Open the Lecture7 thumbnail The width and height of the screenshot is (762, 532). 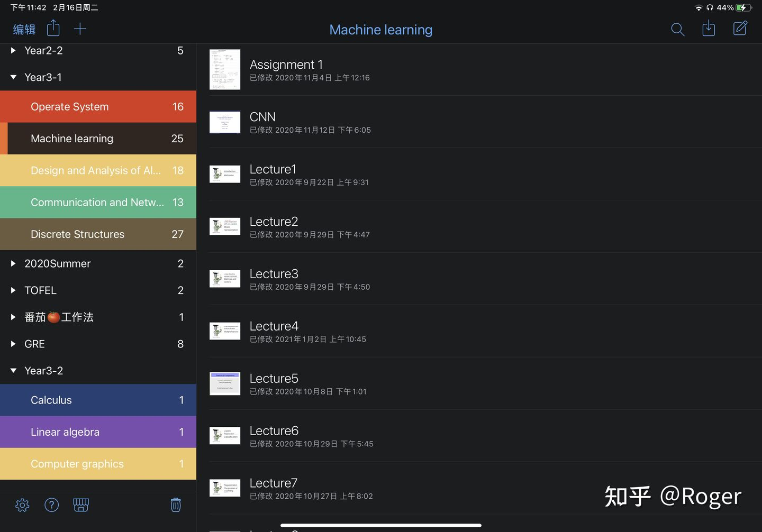[x=225, y=488]
